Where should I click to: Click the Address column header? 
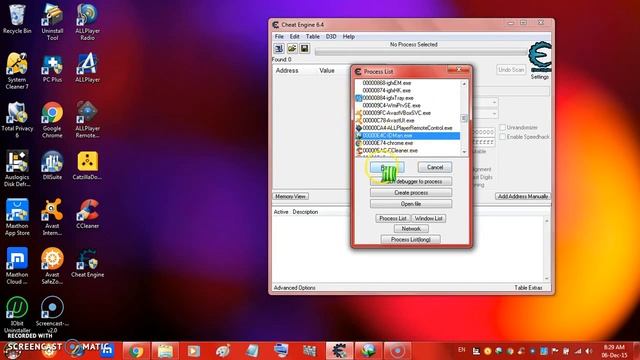(x=287, y=71)
